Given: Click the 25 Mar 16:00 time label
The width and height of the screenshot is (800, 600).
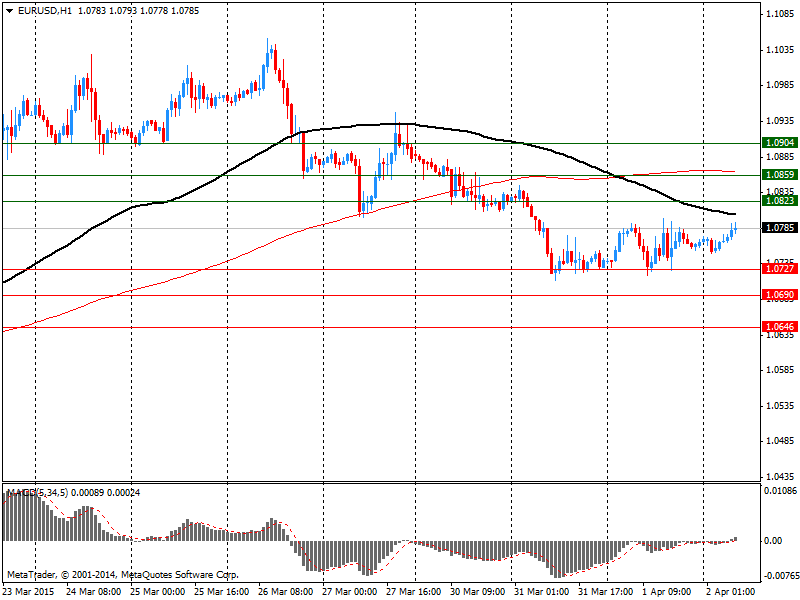Looking at the screenshot, I should click(x=221, y=592).
